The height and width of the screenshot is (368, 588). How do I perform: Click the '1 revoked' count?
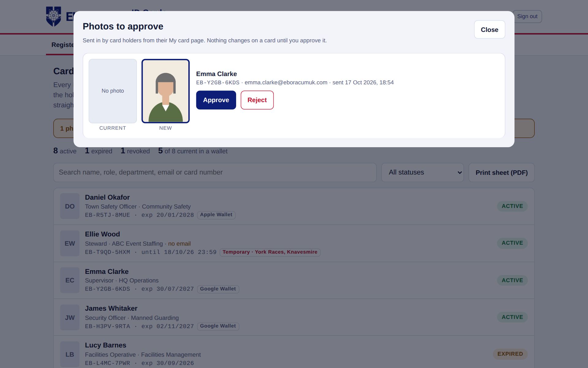(x=135, y=151)
